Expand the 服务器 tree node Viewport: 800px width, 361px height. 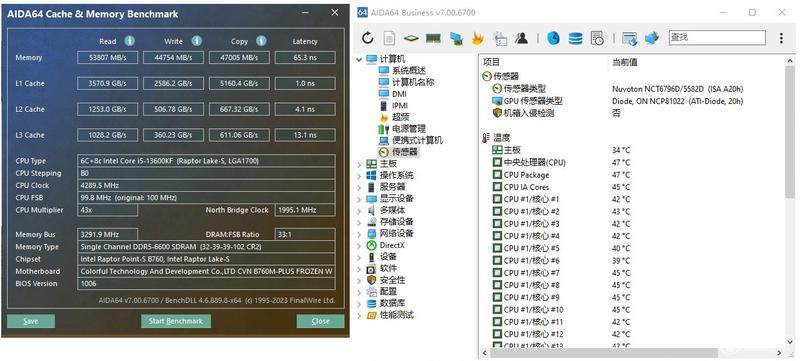[359, 187]
